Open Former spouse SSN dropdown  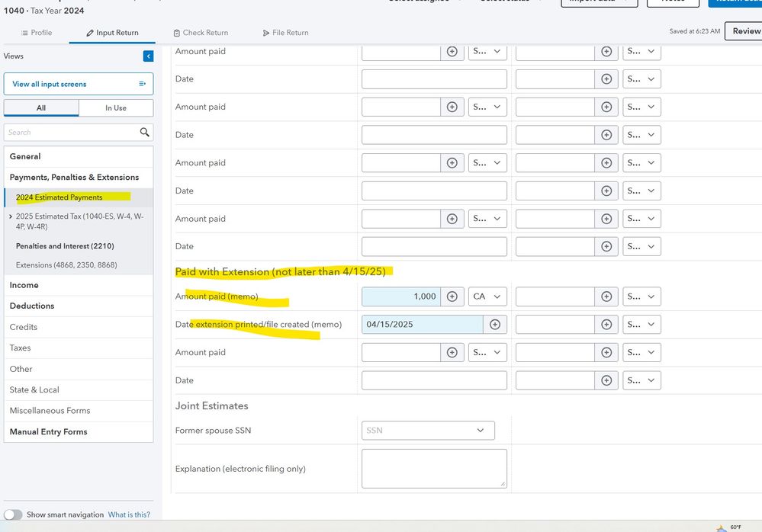tap(428, 431)
